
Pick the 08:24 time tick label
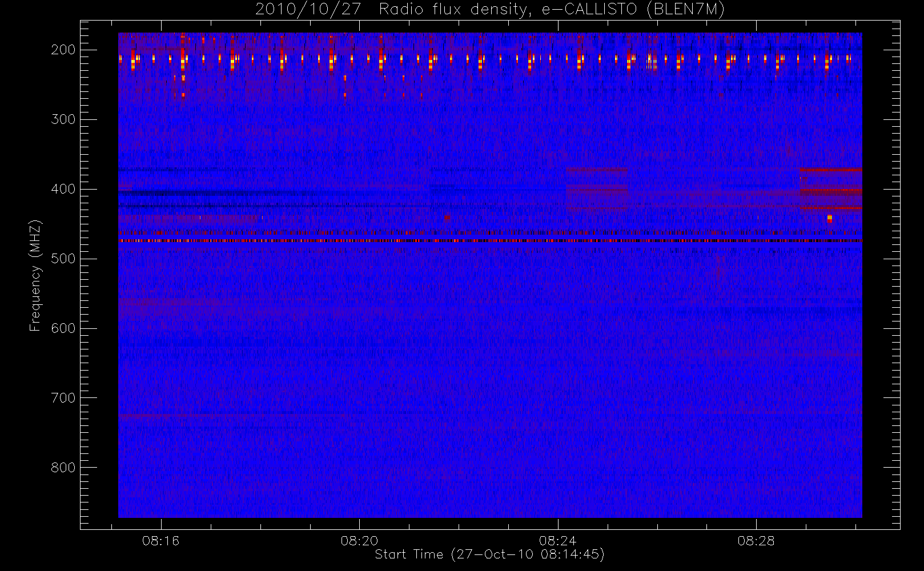pyautogui.click(x=557, y=541)
